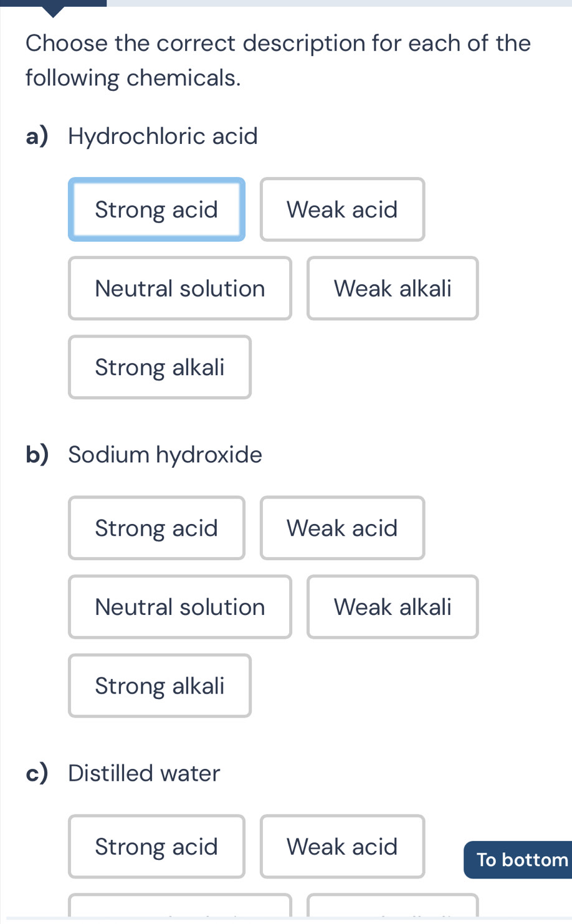Deselect the highlighted 'Strong acid' answer
572x924 pixels.
coord(156,209)
